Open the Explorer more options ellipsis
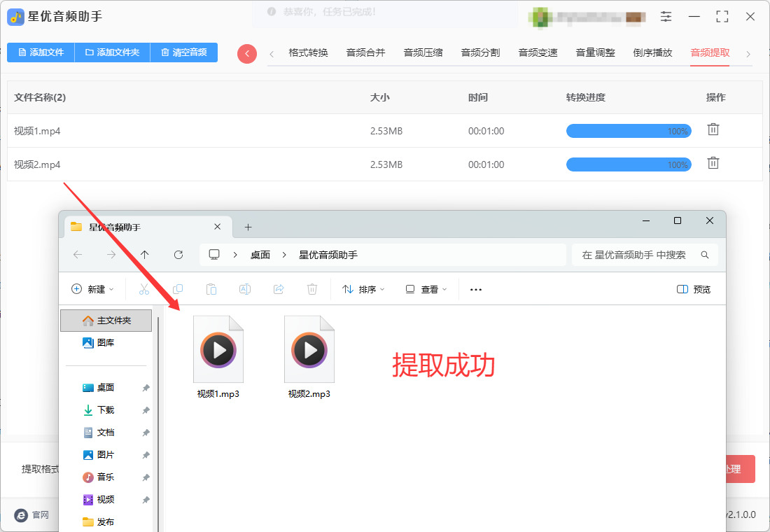The image size is (770, 532). tap(476, 289)
